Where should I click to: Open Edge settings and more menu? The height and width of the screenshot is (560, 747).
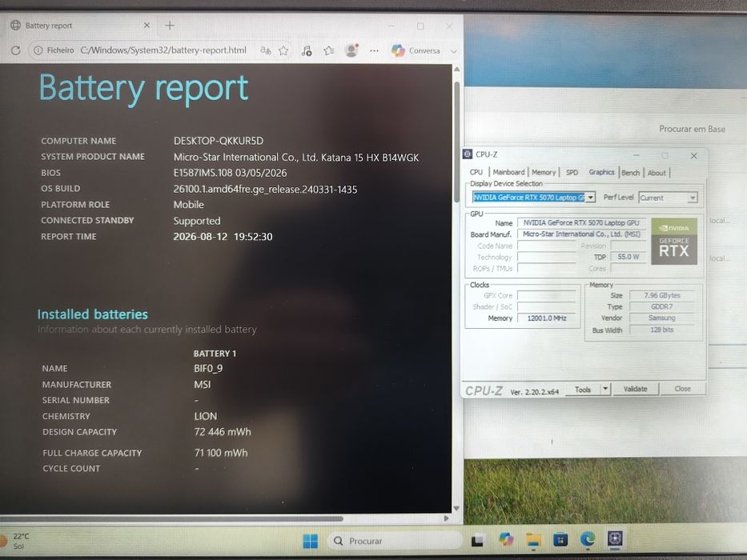tap(374, 50)
